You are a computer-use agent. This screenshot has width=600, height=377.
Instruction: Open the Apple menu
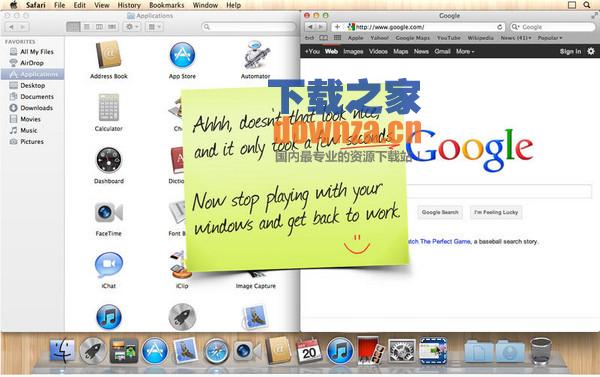point(13,5)
